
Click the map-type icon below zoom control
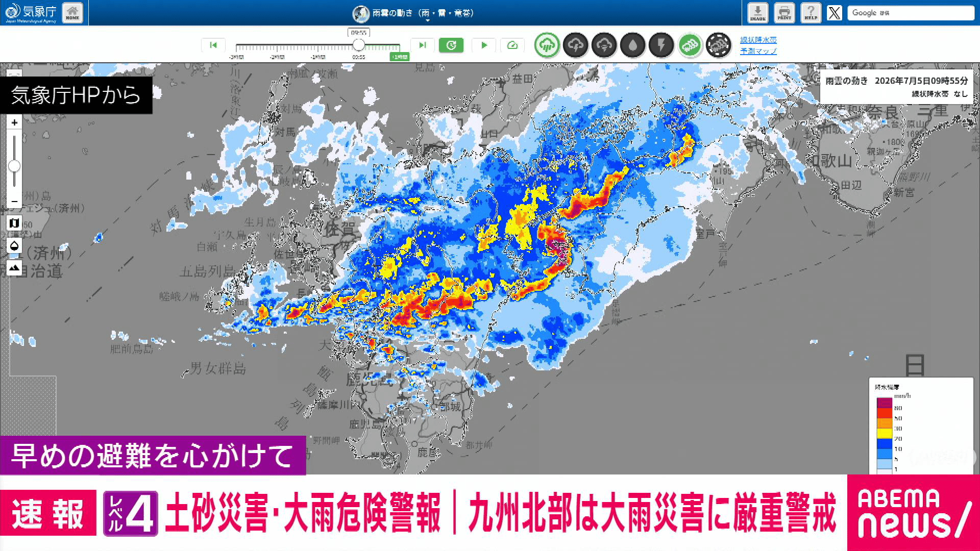tap(14, 223)
